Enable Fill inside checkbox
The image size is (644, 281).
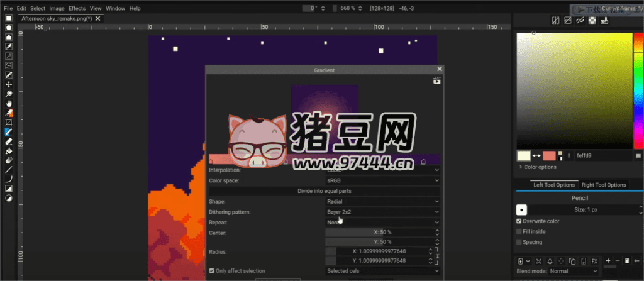point(519,232)
